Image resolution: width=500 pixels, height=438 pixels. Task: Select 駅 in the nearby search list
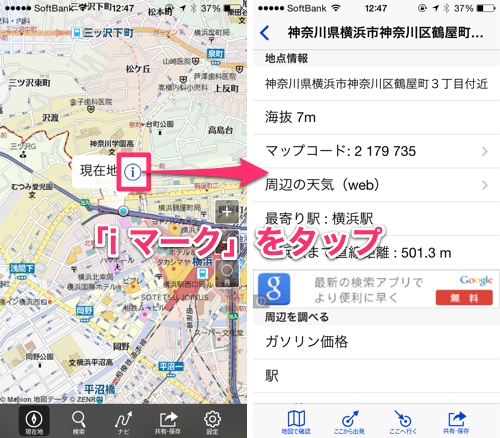pos(376,376)
